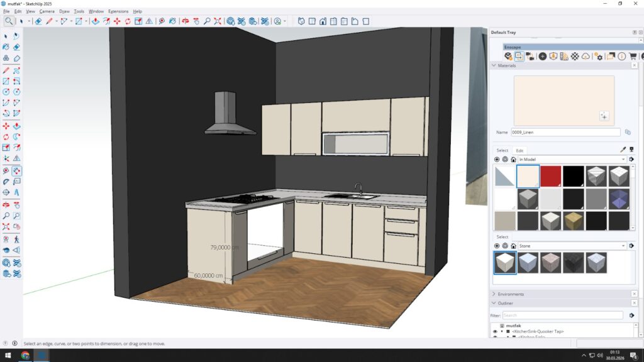This screenshot has height=362, width=644.
Task: Switch to the Edit tab in Materials
Action: pyautogui.click(x=519, y=150)
